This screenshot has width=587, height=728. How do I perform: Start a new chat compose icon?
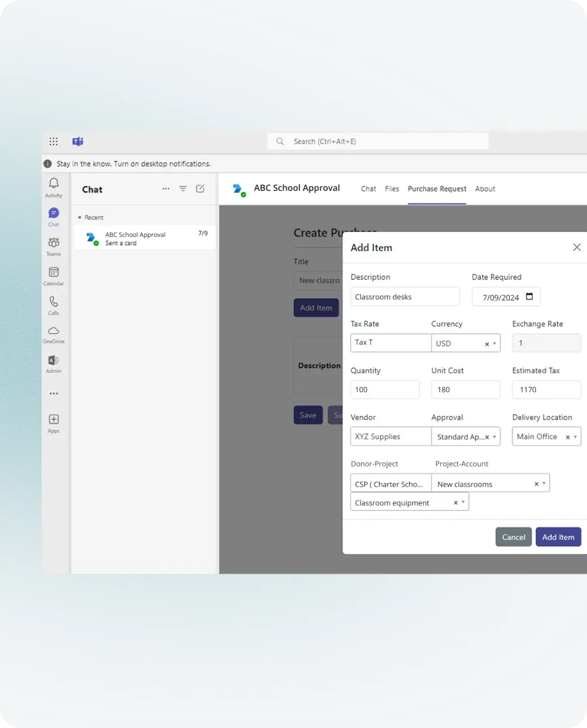pyautogui.click(x=200, y=189)
